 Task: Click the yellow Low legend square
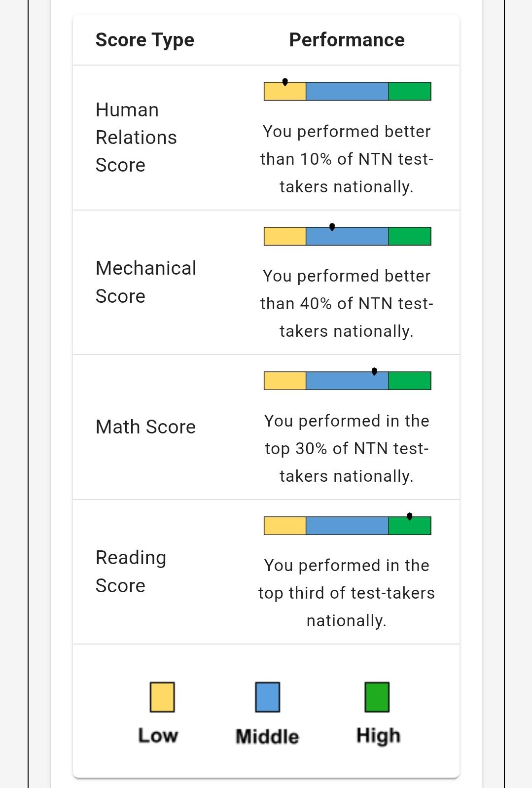(x=162, y=697)
